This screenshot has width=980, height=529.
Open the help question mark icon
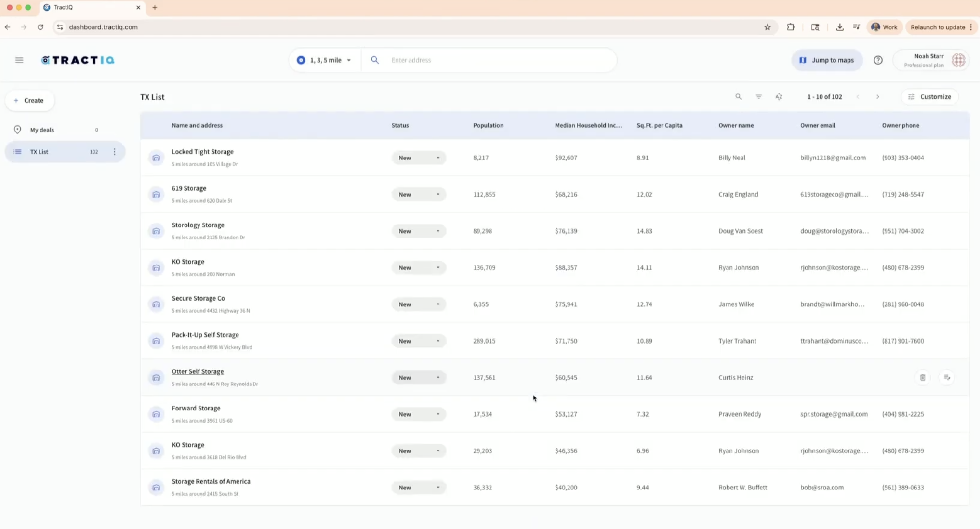[878, 60]
